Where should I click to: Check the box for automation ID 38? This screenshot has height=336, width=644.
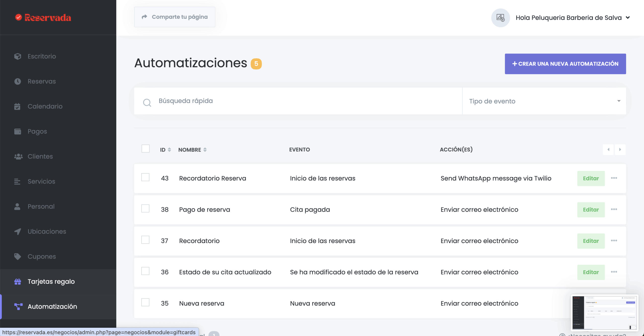coord(145,209)
